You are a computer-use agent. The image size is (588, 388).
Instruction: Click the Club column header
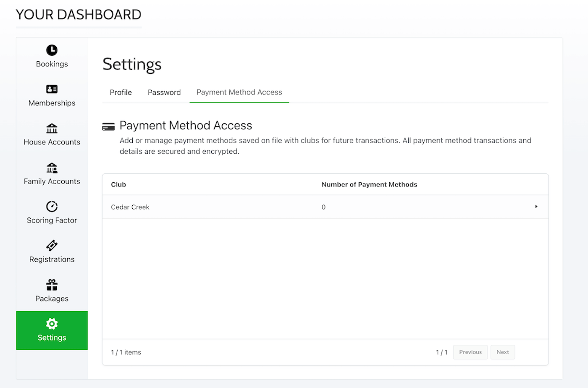118,185
